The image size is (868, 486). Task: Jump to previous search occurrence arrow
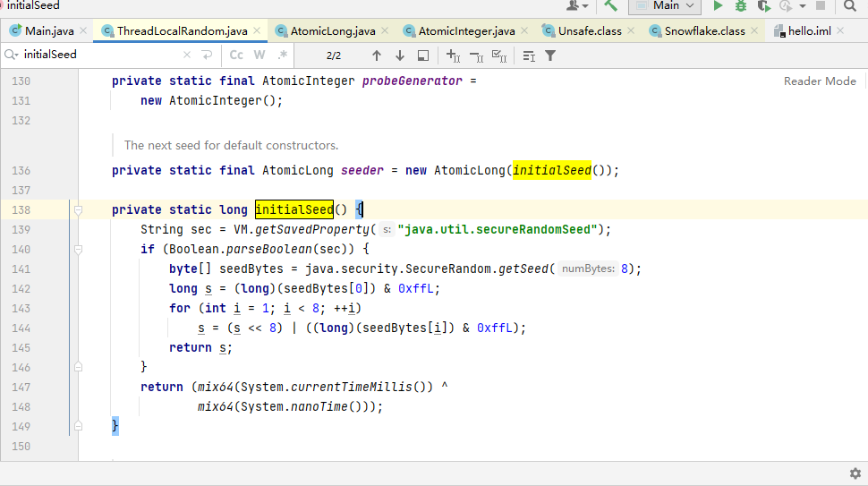coord(377,55)
